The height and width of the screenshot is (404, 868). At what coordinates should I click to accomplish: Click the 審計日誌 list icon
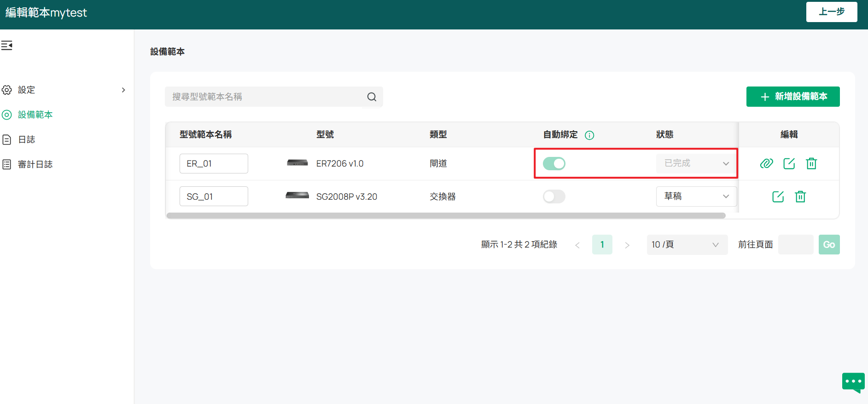click(7, 164)
